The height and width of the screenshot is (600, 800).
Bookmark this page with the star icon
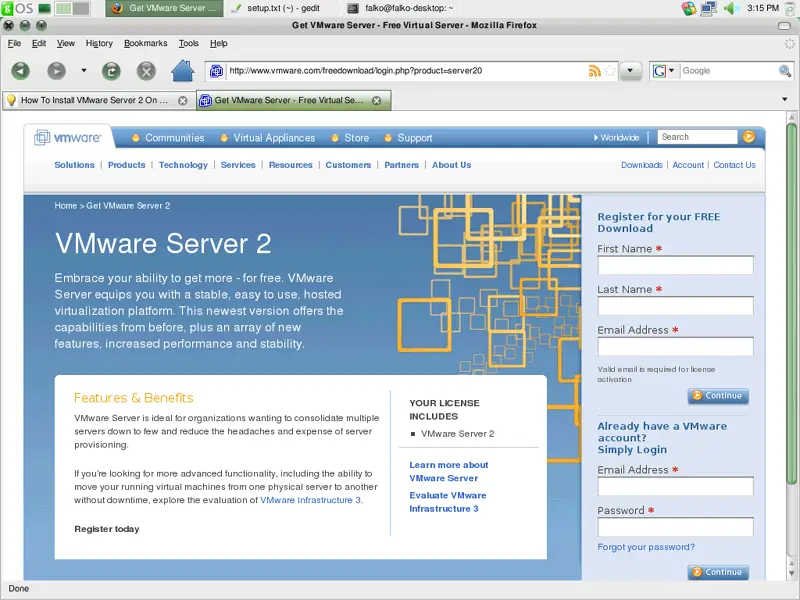click(610, 71)
